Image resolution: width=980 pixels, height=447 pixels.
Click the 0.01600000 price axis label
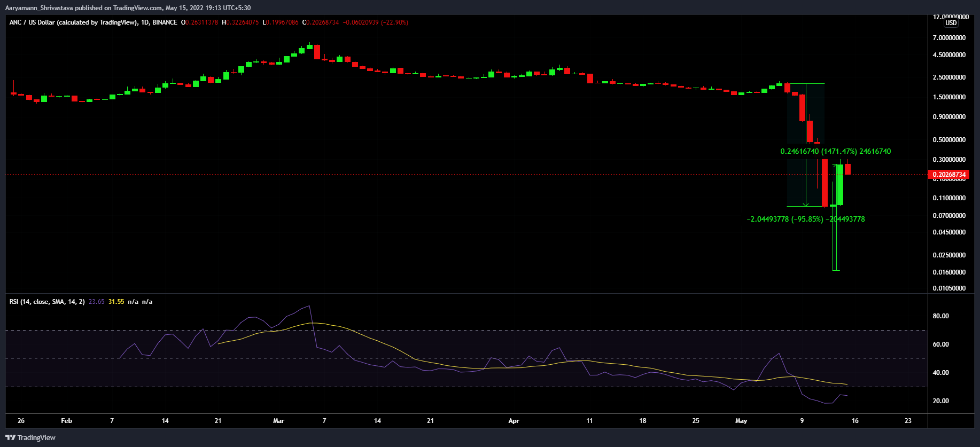coord(949,272)
